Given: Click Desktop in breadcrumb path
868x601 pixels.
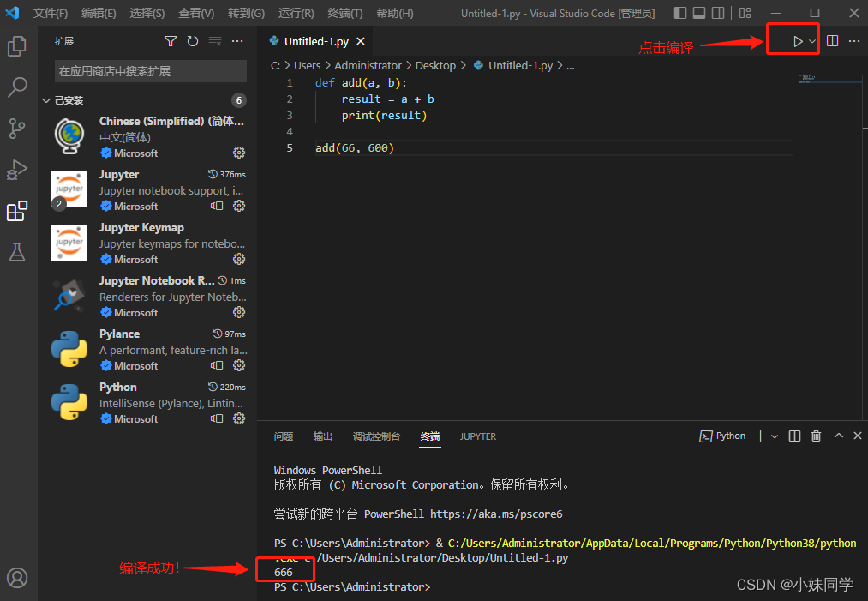Looking at the screenshot, I should pyautogui.click(x=435, y=65).
